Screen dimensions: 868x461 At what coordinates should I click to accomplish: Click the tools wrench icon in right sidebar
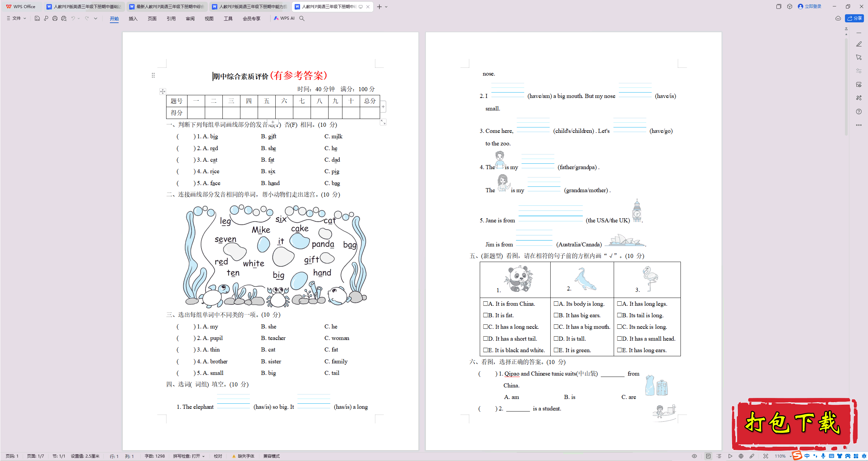859,98
